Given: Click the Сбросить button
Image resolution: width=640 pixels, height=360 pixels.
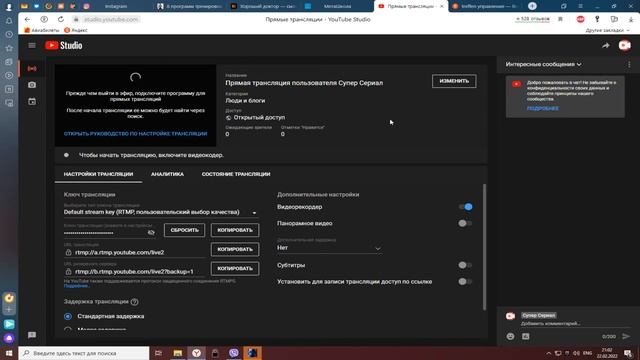Looking at the screenshot, I should coord(184,230).
